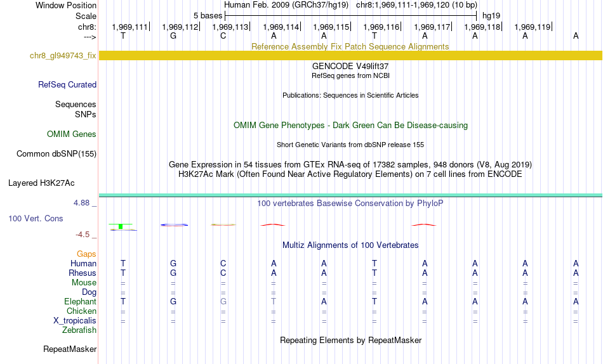The height and width of the screenshot is (364, 603).
Task: Click the chr8:1,969,111-1,969,120 window position text
Action: [416, 5]
